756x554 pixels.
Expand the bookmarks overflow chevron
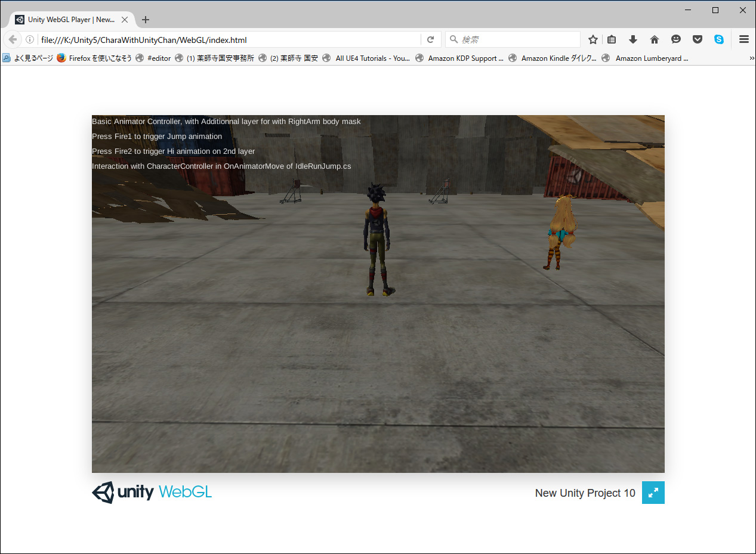(751, 58)
